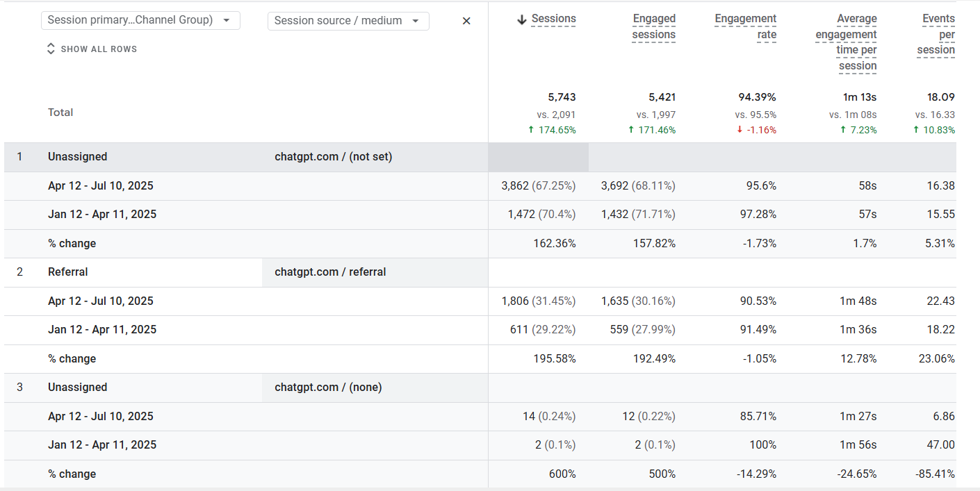Select the SHOW ALL ROWS text label

(x=99, y=49)
